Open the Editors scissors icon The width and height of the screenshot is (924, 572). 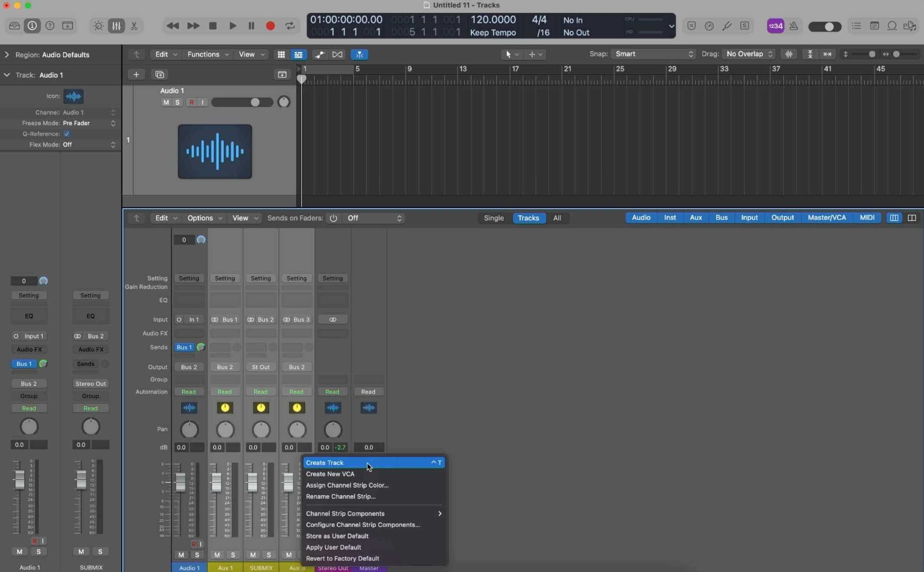tap(134, 26)
